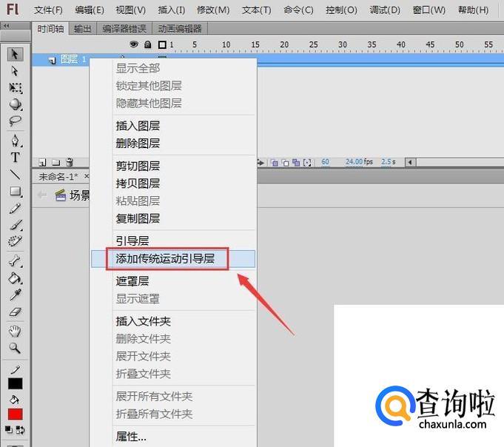Click the black and white colors icon
The width and height of the screenshot is (504, 447).
[9, 430]
